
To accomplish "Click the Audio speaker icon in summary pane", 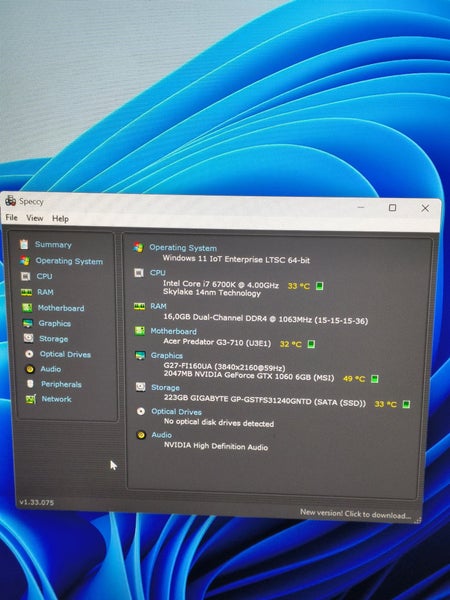I will tap(141, 435).
